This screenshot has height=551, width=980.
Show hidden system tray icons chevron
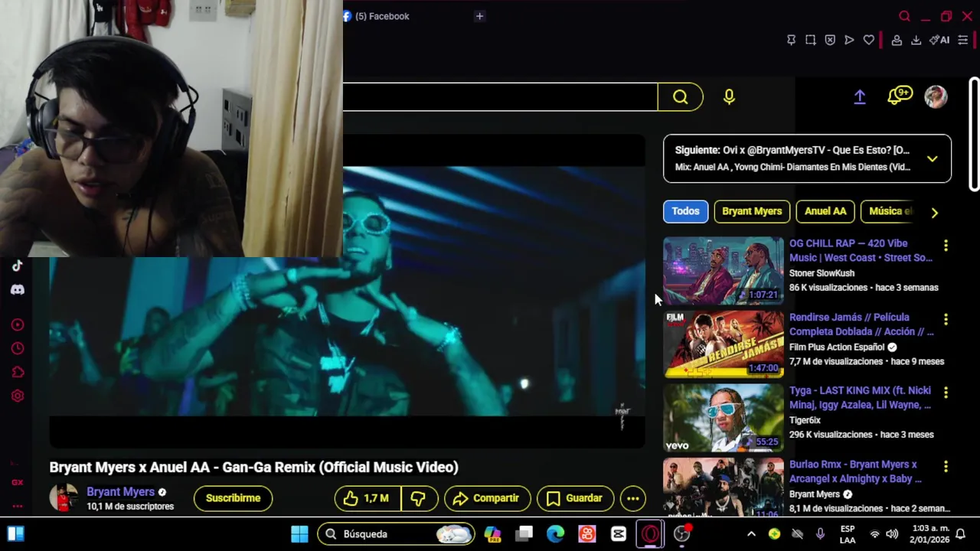(751, 534)
